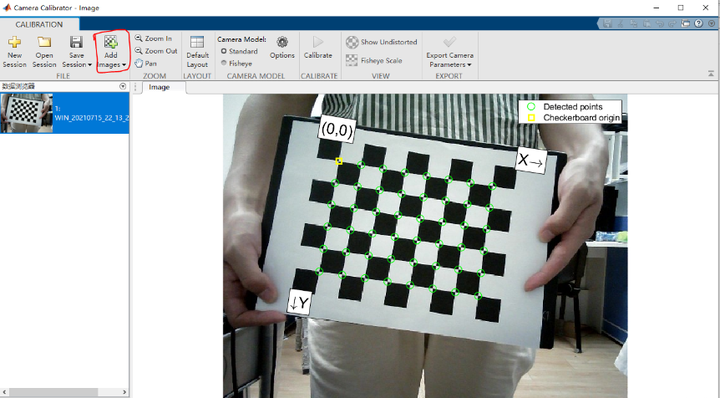This screenshot has height=398, width=720.
Task: Move the data browser horizontal scrollbar
Action: click(x=53, y=392)
